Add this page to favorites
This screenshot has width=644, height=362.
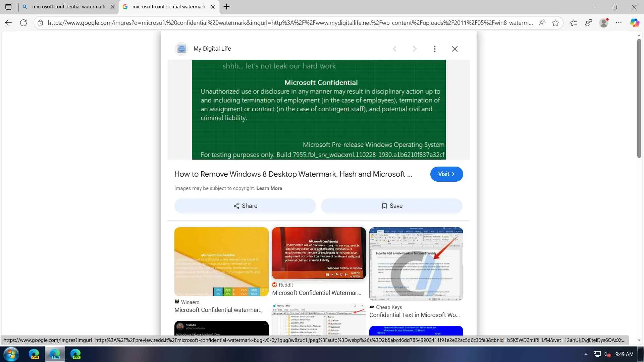coord(555,23)
